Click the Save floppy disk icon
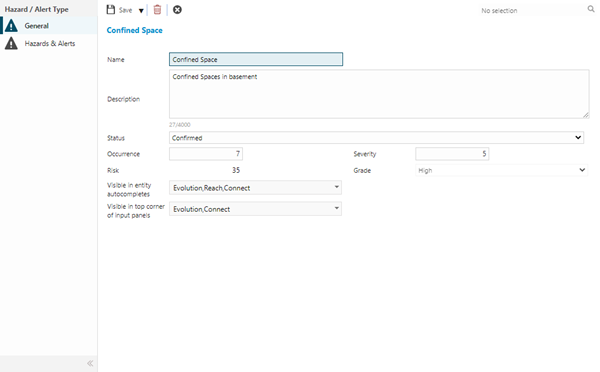 111,10
